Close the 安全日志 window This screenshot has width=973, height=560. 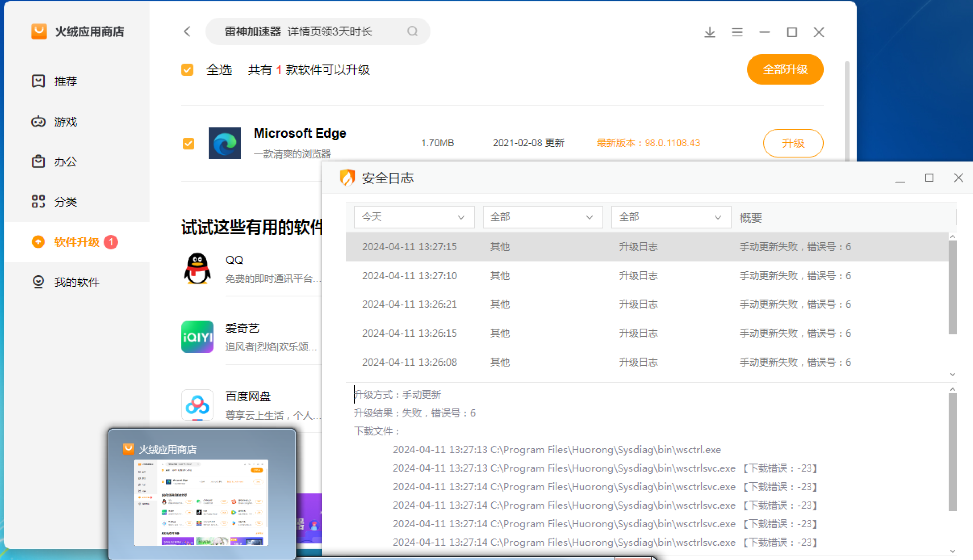958,178
